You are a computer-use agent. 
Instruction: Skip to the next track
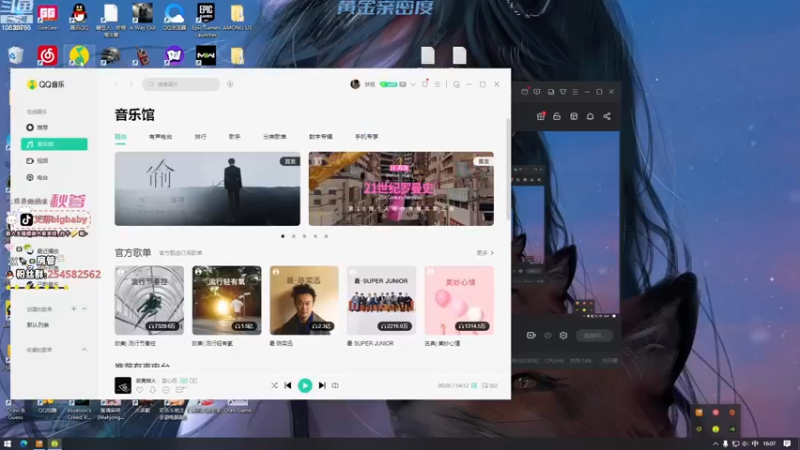[x=322, y=385]
